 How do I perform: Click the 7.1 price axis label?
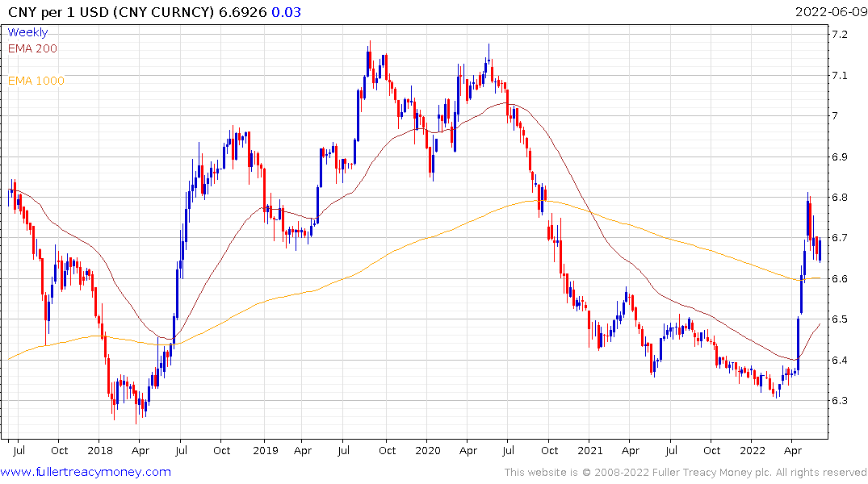tap(839, 75)
